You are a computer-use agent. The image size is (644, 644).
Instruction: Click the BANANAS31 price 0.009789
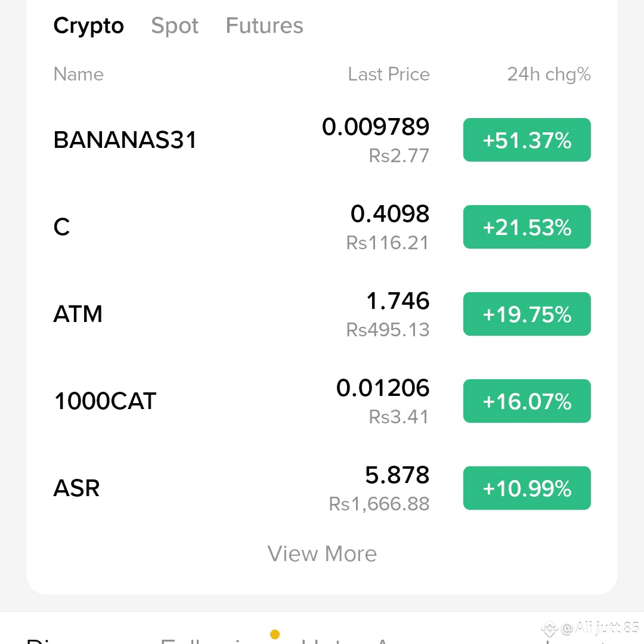(376, 126)
